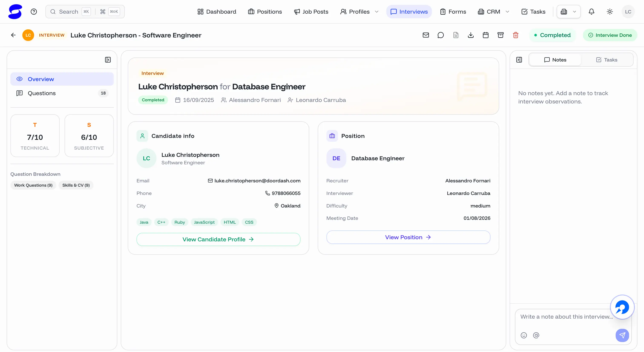The height and width of the screenshot is (352, 644).
Task: Select Overview in sidebar
Action: click(62, 79)
